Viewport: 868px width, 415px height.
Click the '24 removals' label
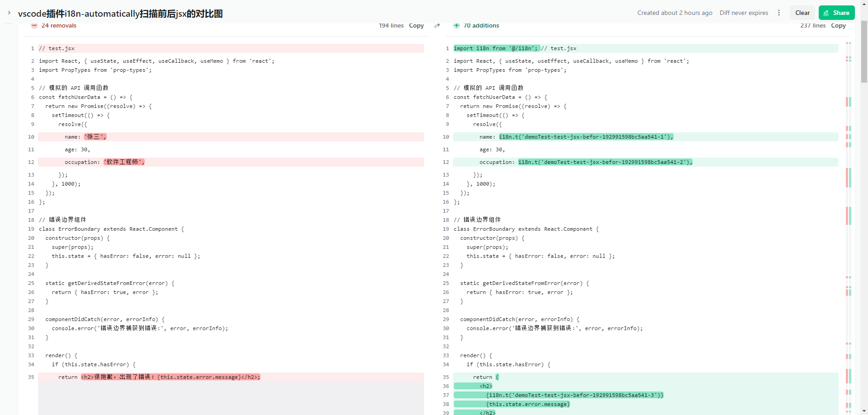click(59, 26)
